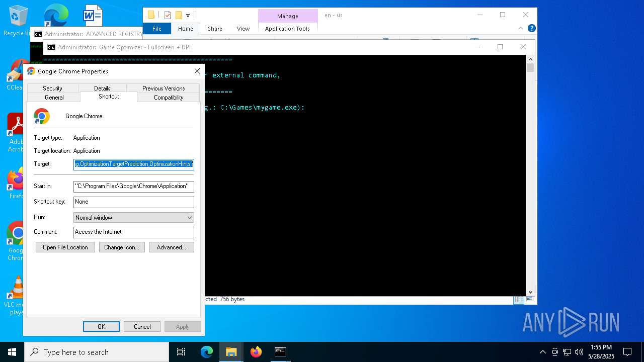Switch to the Home ribbon tab

pos(185,29)
